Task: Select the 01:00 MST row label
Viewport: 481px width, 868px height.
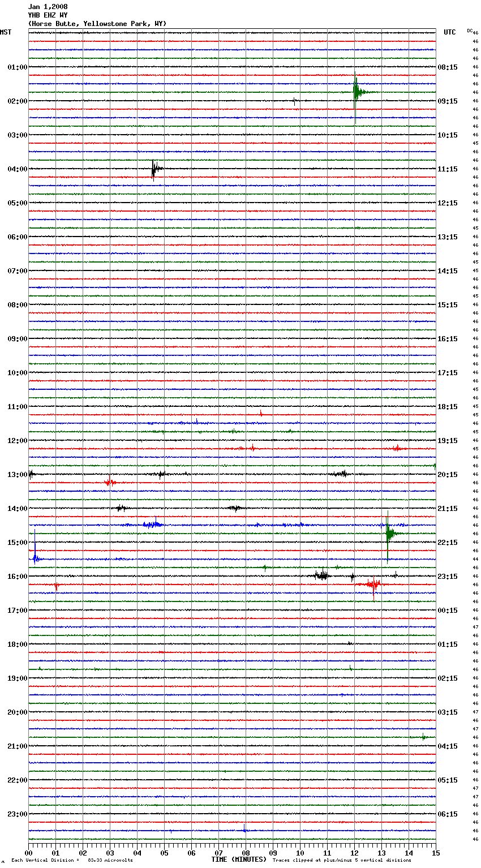Action: click(17, 67)
